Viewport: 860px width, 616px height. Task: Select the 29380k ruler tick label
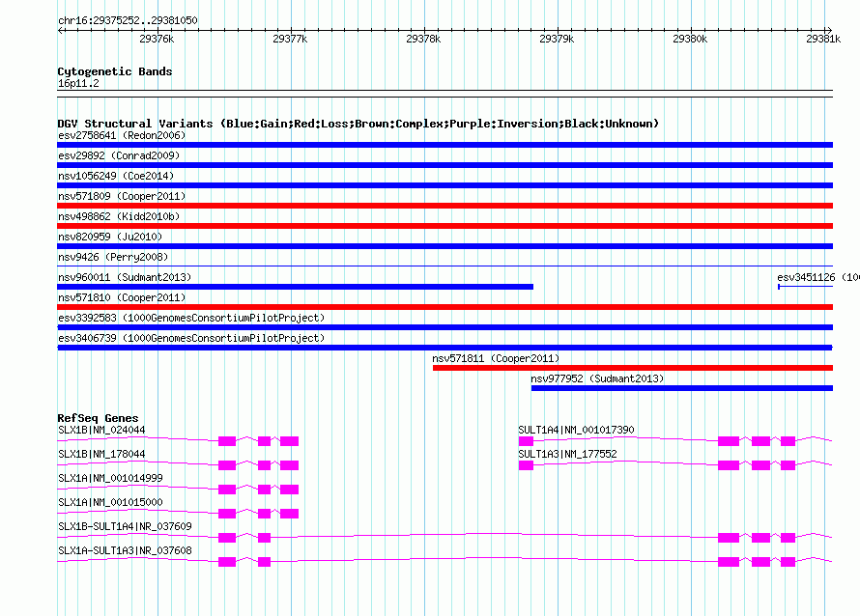click(x=690, y=39)
